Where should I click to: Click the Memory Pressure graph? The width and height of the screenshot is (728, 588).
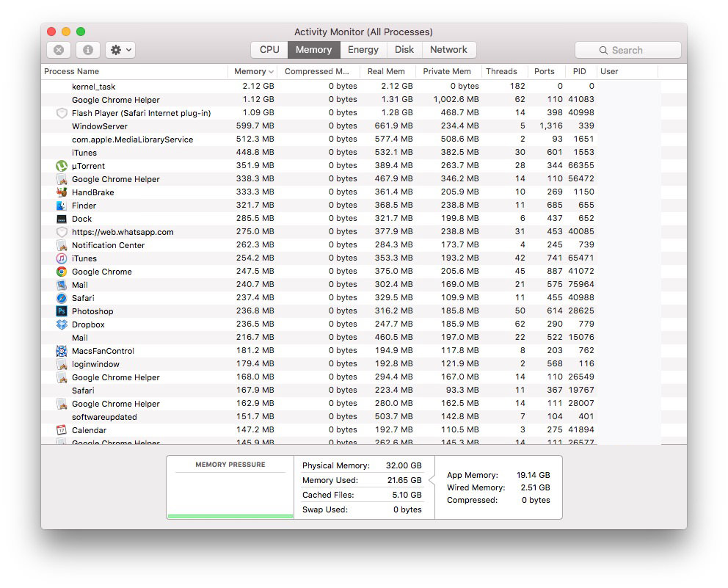[230, 494]
